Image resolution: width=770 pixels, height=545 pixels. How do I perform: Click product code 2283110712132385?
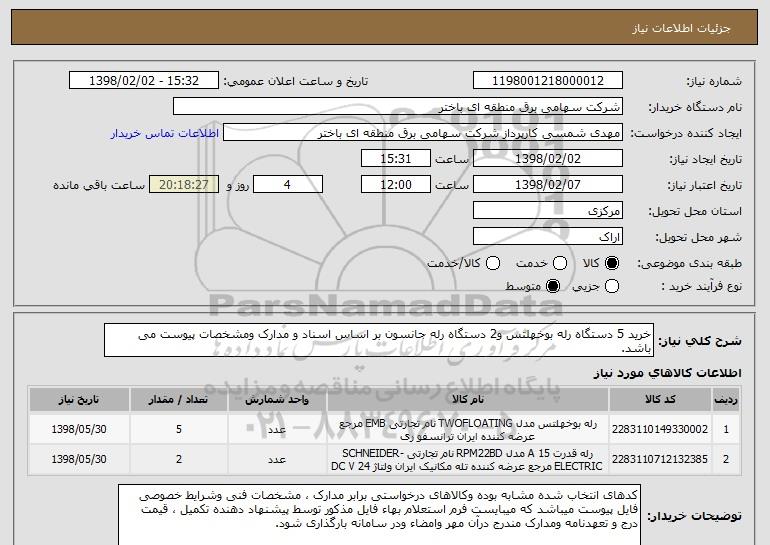pyautogui.click(x=660, y=459)
